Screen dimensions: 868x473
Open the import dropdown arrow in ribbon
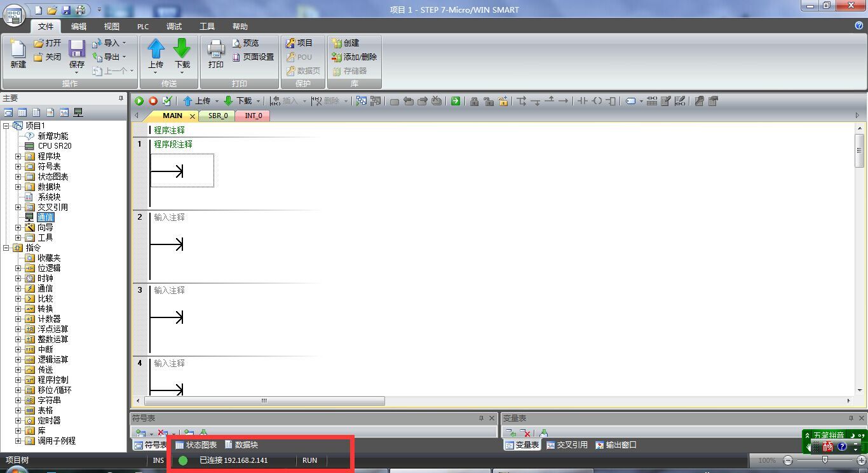pyautogui.click(x=124, y=43)
